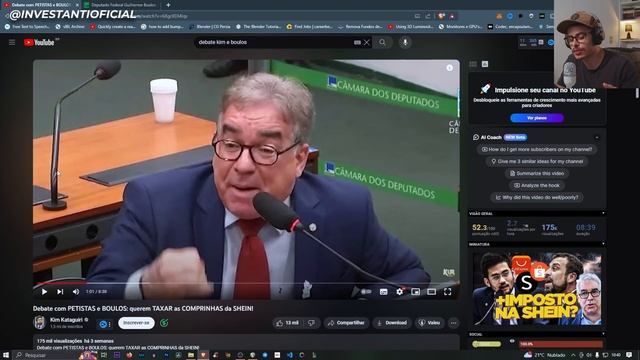Open the YouTube hamburger guide menu
This screenshot has width=640, height=360.
pos(12,42)
